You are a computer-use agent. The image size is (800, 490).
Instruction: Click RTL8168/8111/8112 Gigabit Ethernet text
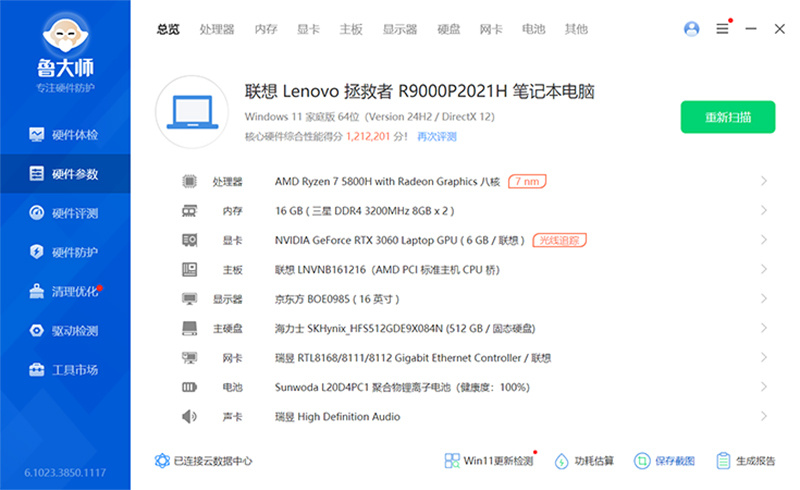click(x=413, y=358)
